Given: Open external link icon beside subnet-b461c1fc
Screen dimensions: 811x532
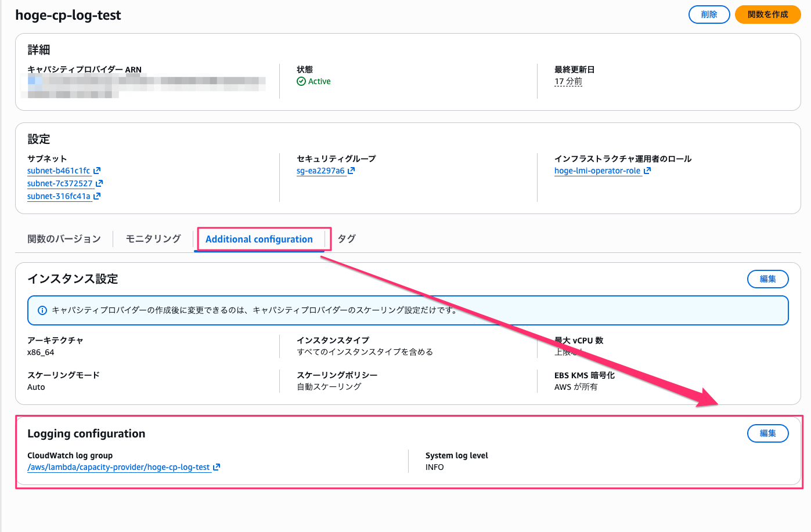Looking at the screenshot, I should pos(97,171).
